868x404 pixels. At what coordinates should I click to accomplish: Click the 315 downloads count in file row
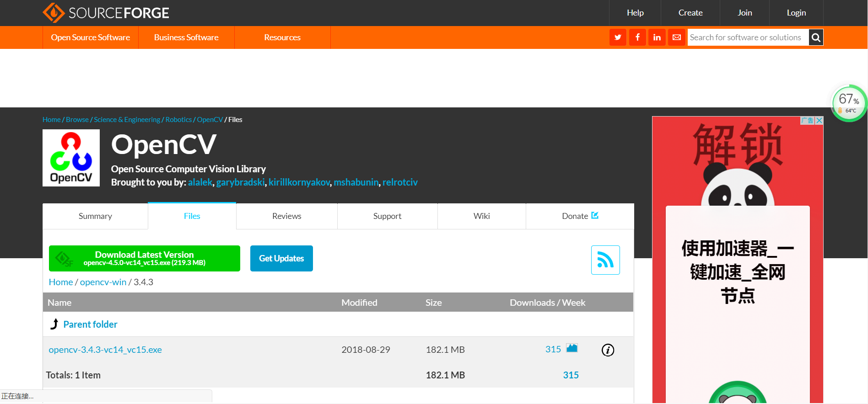553,350
